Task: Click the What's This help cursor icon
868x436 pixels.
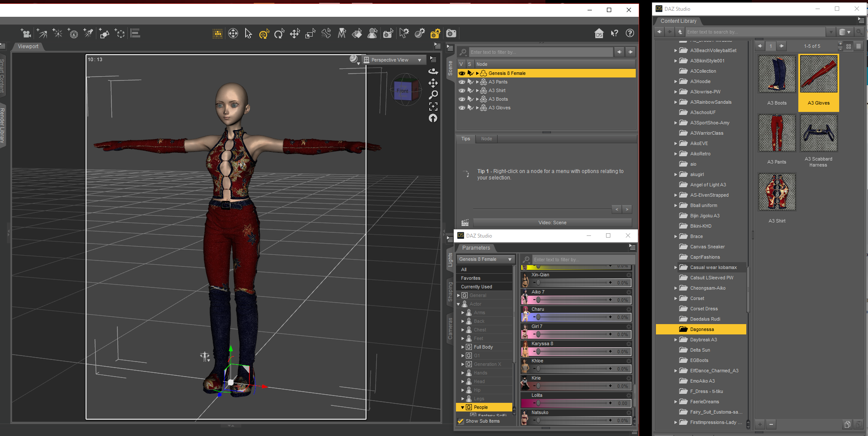Action: coord(614,33)
